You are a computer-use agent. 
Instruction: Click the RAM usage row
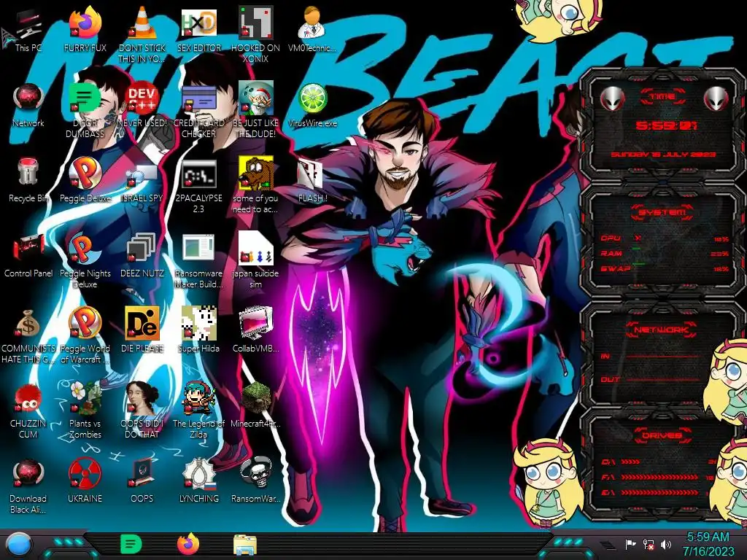665,253
